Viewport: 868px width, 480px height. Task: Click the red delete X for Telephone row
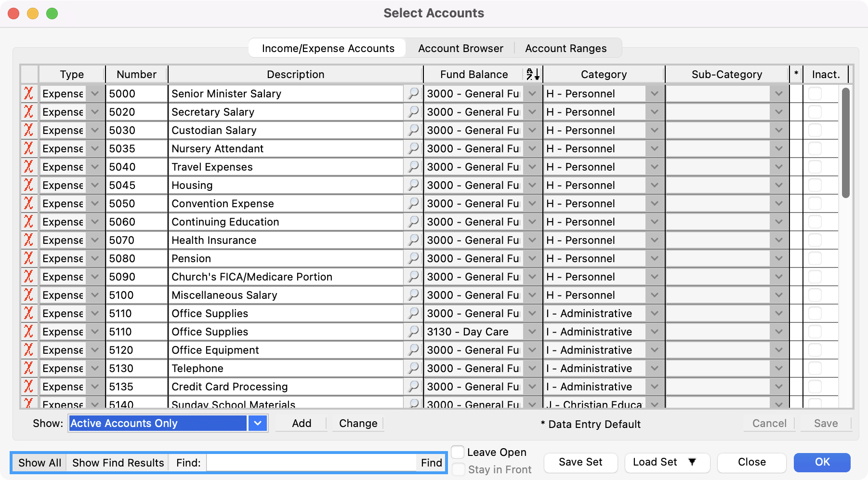tap(29, 368)
